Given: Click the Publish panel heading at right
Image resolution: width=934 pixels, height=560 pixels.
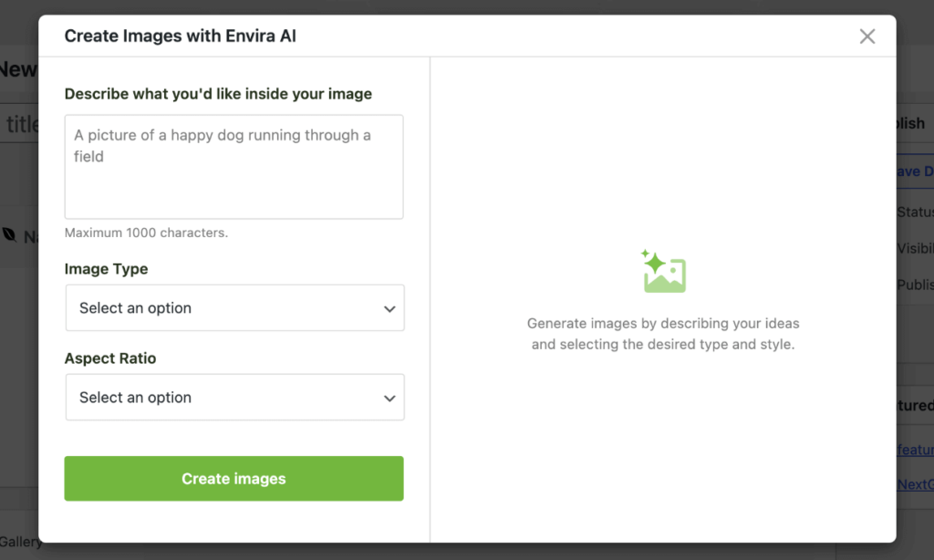Looking at the screenshot, I should [x=911, y=123].
